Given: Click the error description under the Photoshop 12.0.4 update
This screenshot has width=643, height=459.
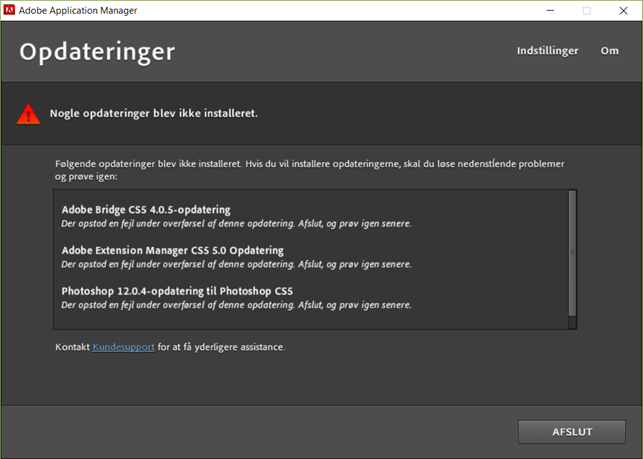Looking at the screenshot, I should pos(236,305).
